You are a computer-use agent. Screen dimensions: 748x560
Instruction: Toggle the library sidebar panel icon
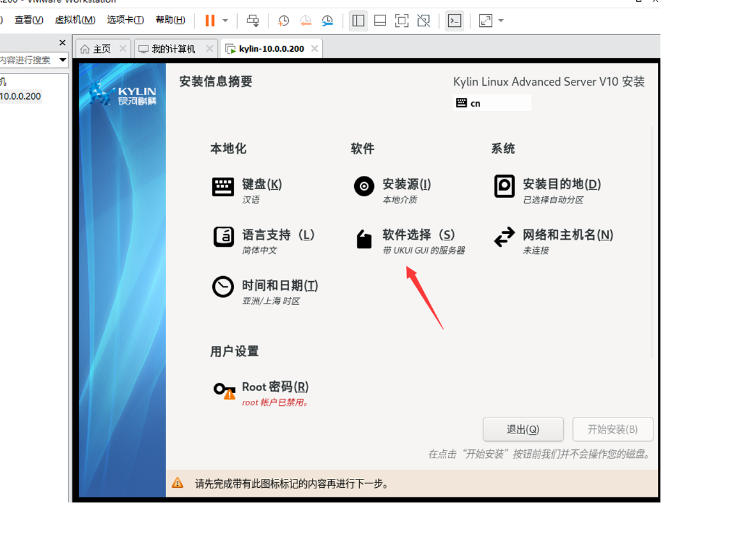[x=358, y=20]
